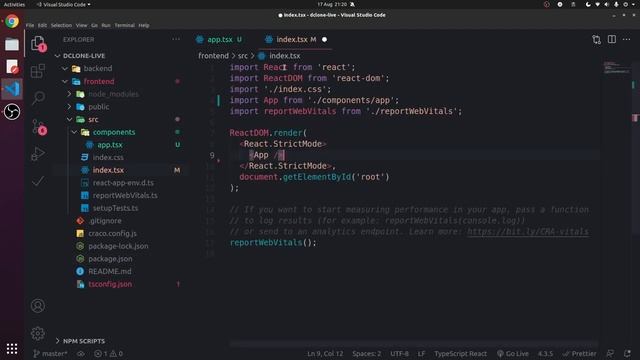The height and width of the screenshot is (360, 640).
Task: Open package.json file
Action: [x=110, y=258]
